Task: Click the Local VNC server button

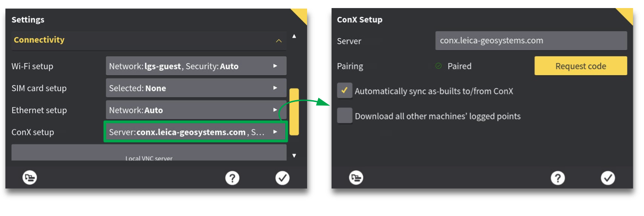Action: [149, 153]
